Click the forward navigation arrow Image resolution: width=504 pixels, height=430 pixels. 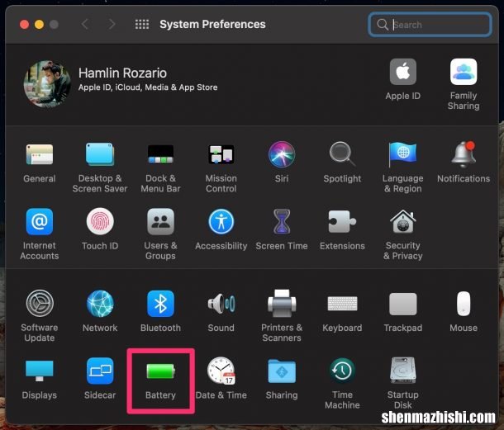(112, 25)
